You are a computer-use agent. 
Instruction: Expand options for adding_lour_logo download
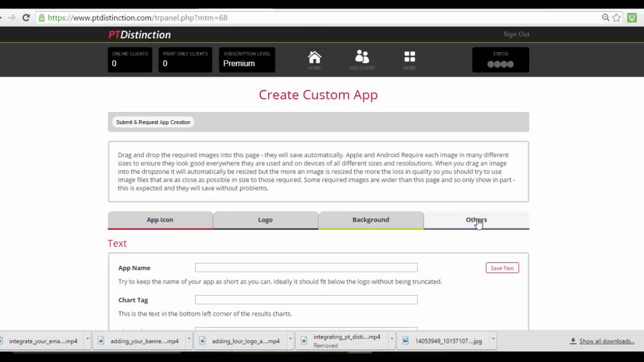290,339
